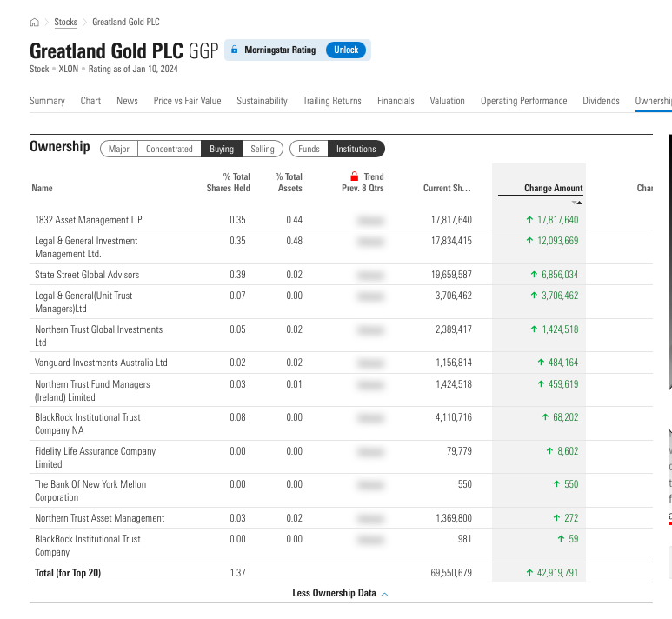Image resolution: width=672 pixels, height=619 pixels.
Task: Sort by Current Shares column header
Action: 447,188
